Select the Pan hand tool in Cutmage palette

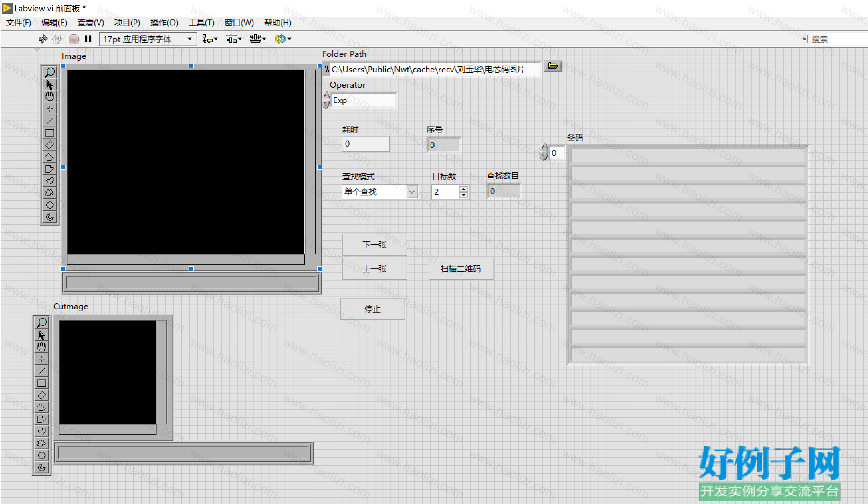[42, 347]
